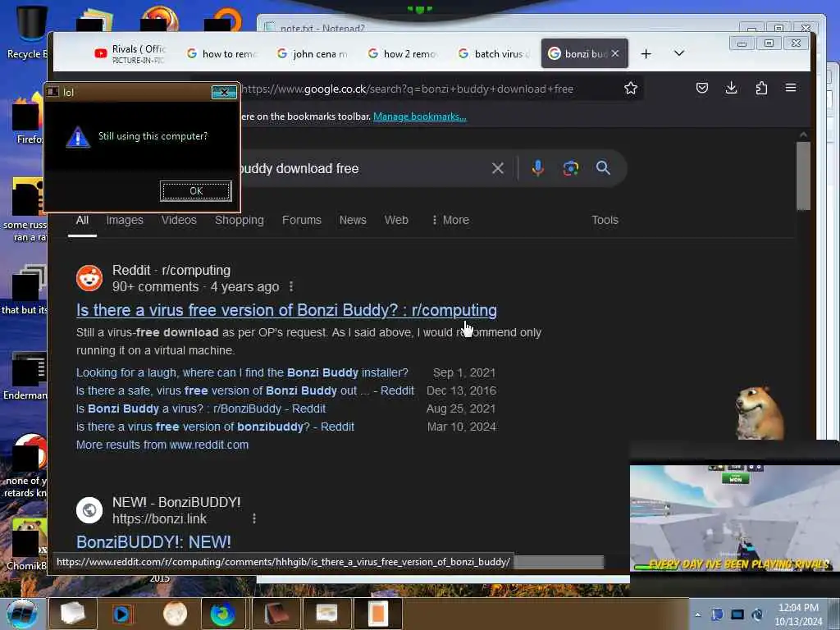
Task: Open the 'BonziBUDDY!: NEW!' result link
Action: point(153,542)
